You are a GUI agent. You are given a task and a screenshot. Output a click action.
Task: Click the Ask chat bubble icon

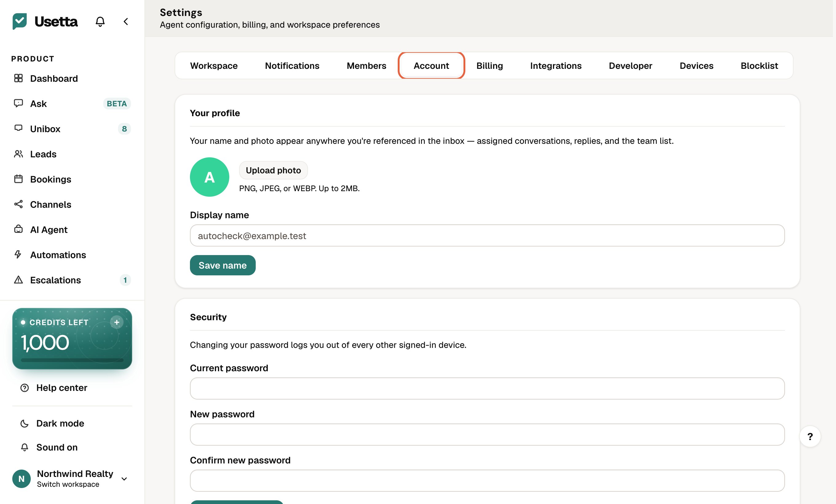click(x=18, y=104)
